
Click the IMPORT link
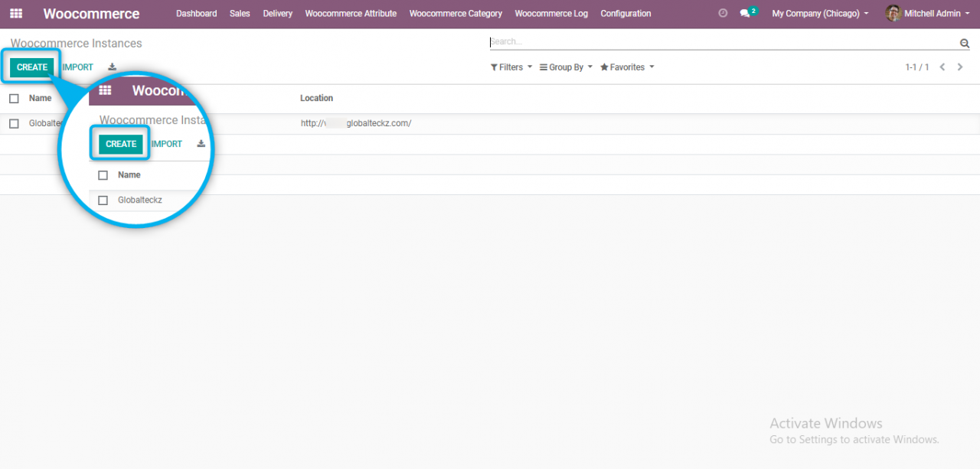77,67
